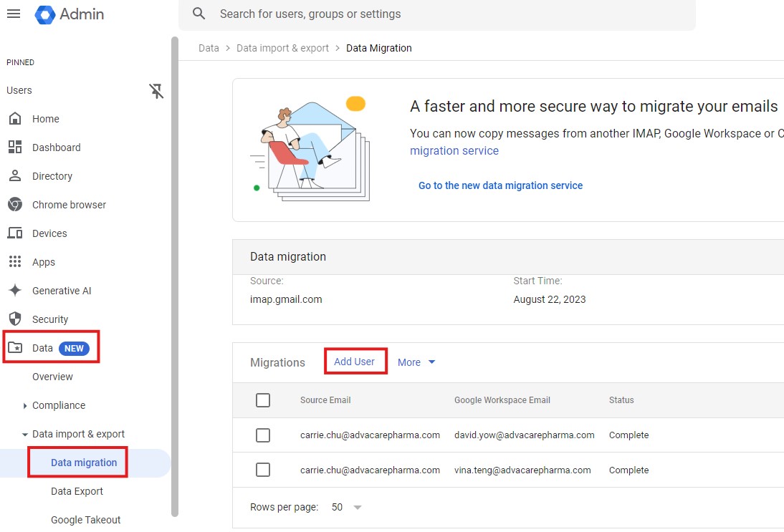
Task: Click carrie.chu source email in david.yow row
Action: pyautogui.click(x=370, y=435)
